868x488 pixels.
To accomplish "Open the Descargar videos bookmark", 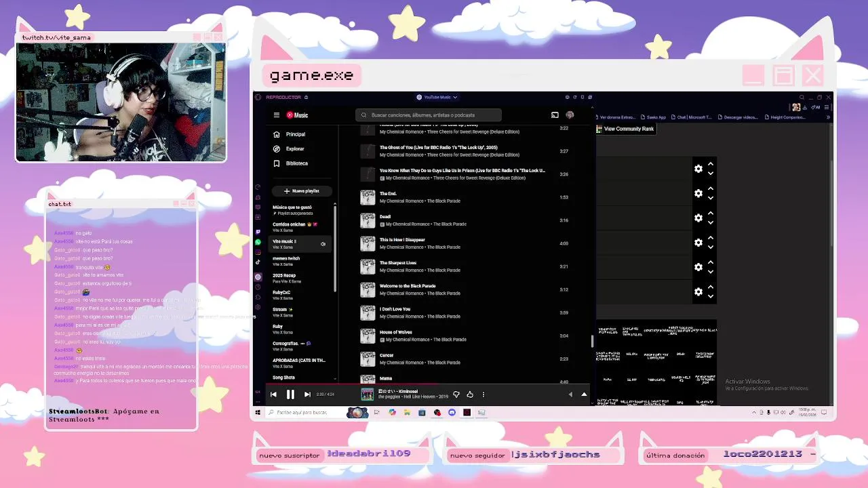I will [x=738, y=117].
